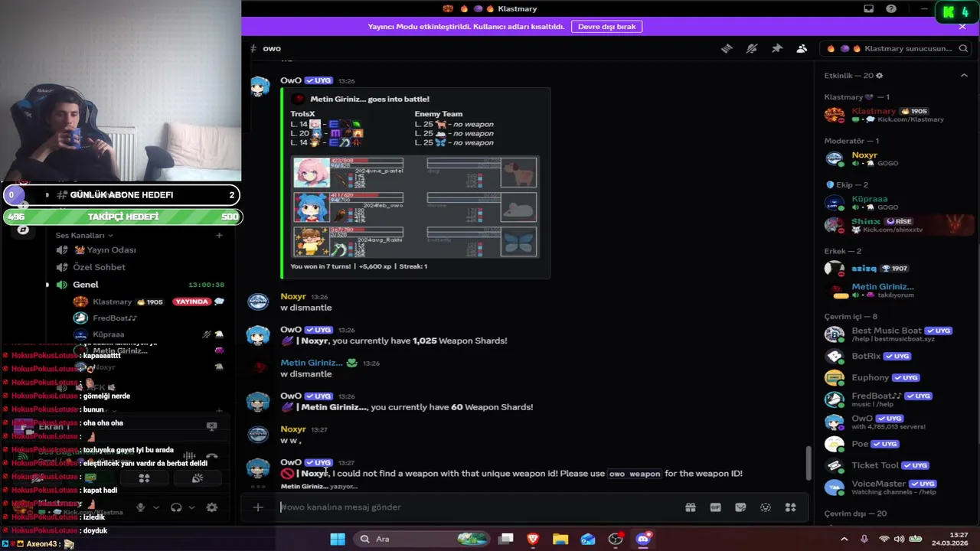The image size is (980, 551).
Task: Click the chat message scrollbar
Action: [x=808, y=463]
